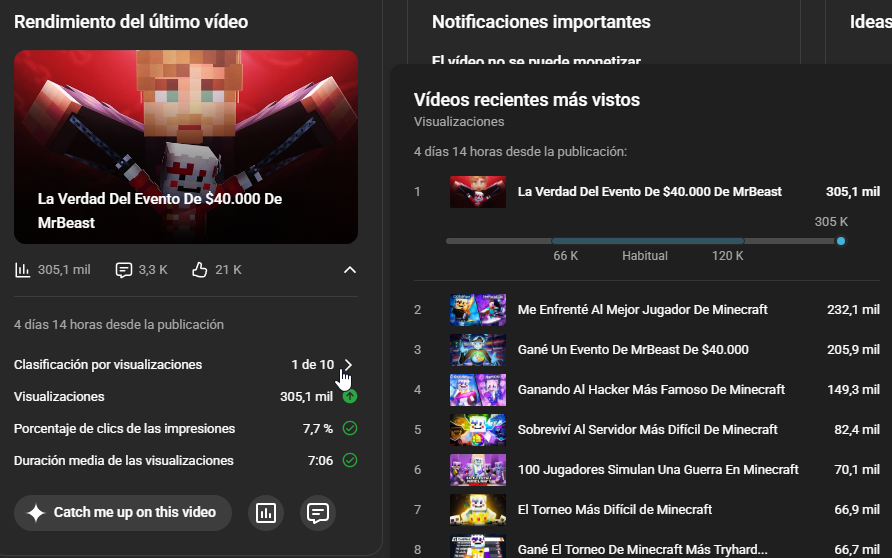Click the 'Vídeos recientes más vistos' heading
The height and width of the screenshot is (558, 892).
click(x=527, y=100)
